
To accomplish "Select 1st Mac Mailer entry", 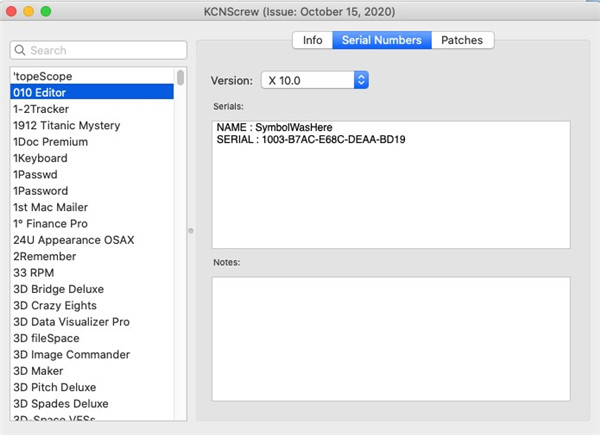I will [92, 207].
